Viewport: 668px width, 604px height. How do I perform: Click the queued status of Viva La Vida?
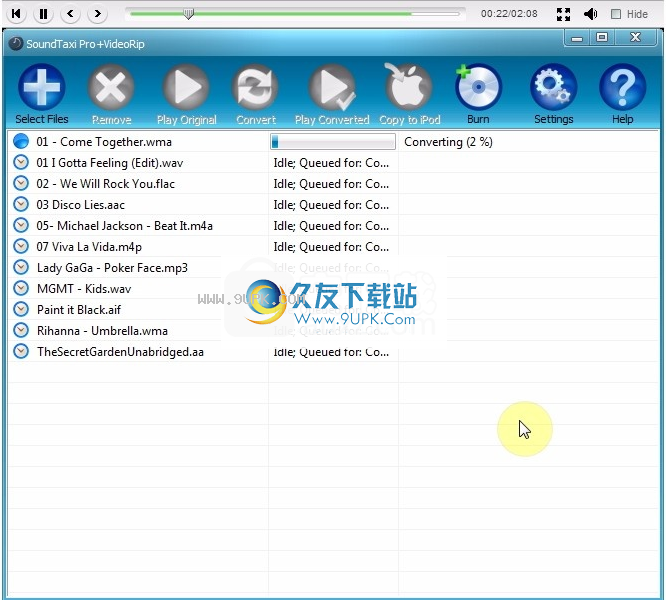331,247
